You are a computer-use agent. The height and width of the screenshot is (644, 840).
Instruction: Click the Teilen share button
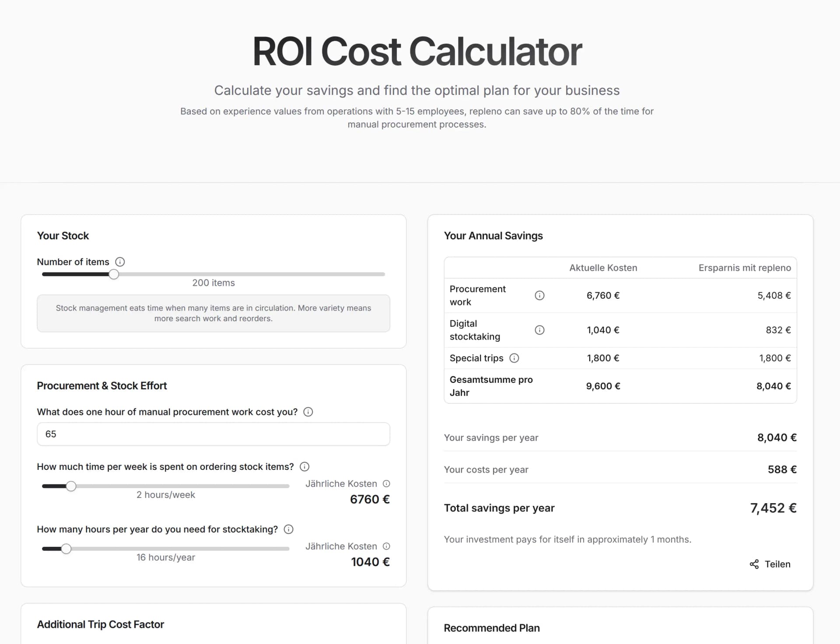click(777, 564)
